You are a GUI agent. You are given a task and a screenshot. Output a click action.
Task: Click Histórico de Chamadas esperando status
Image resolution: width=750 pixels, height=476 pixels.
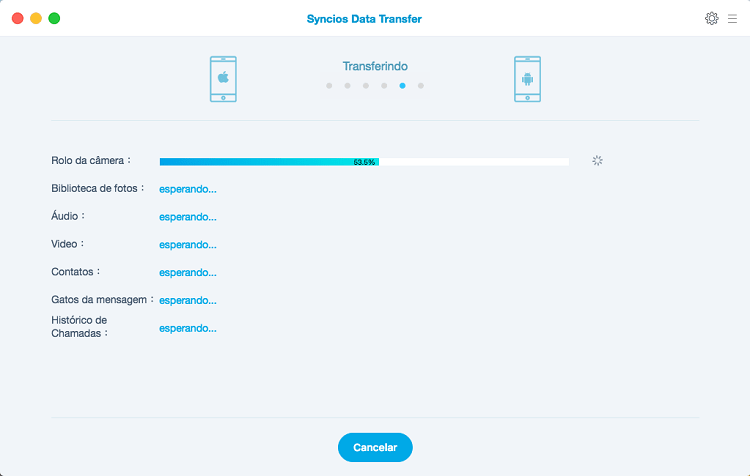(187, 328)
